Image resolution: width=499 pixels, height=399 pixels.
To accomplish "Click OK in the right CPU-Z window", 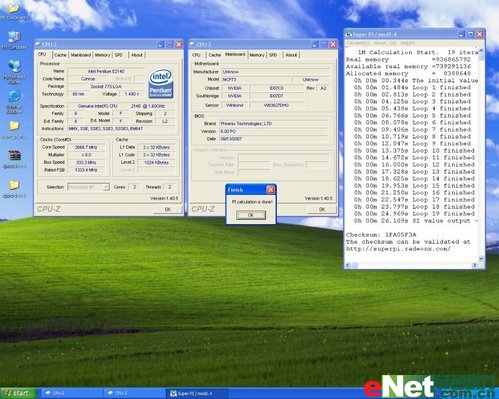I will tap(322, 209).
